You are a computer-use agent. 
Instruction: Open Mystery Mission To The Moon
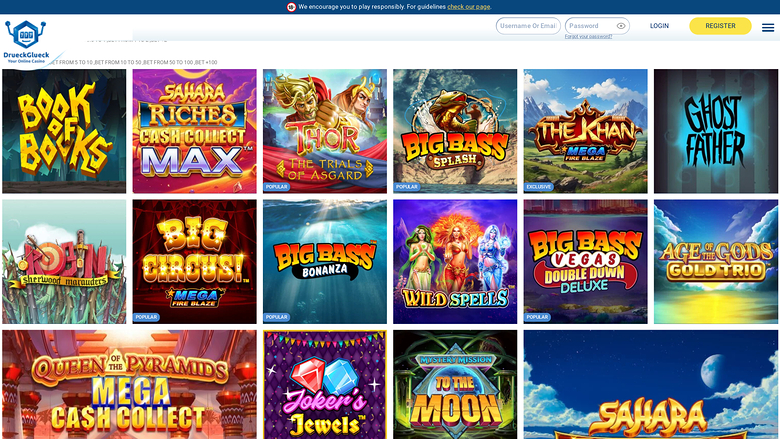pos(455,384)
